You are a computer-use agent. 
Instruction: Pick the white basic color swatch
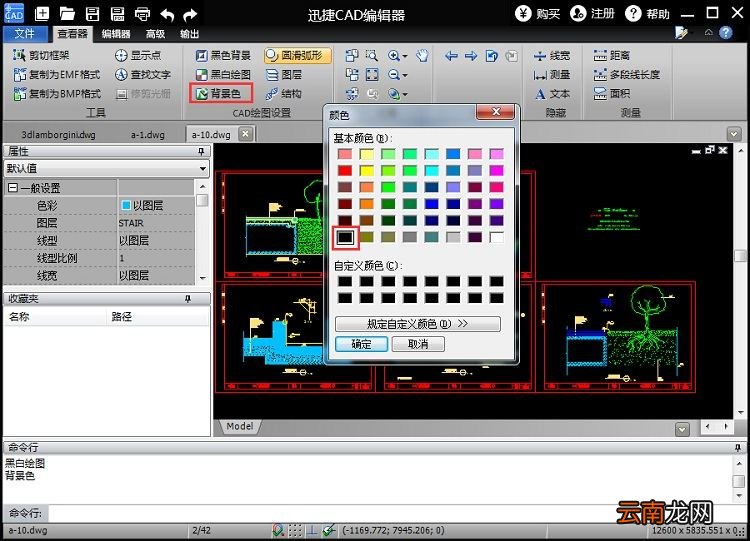pos(496,237)
